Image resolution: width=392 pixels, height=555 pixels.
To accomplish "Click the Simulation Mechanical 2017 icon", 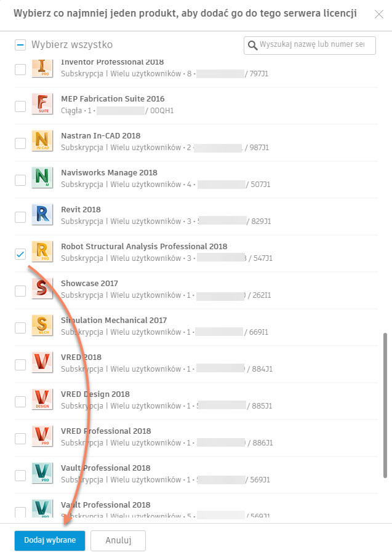I will coord(42,327).
